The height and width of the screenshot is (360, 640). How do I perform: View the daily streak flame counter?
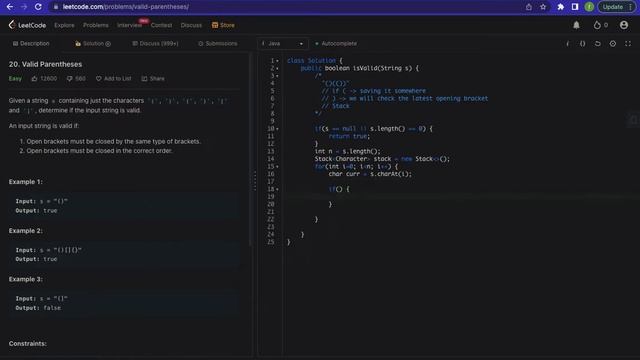pos(600,25)
